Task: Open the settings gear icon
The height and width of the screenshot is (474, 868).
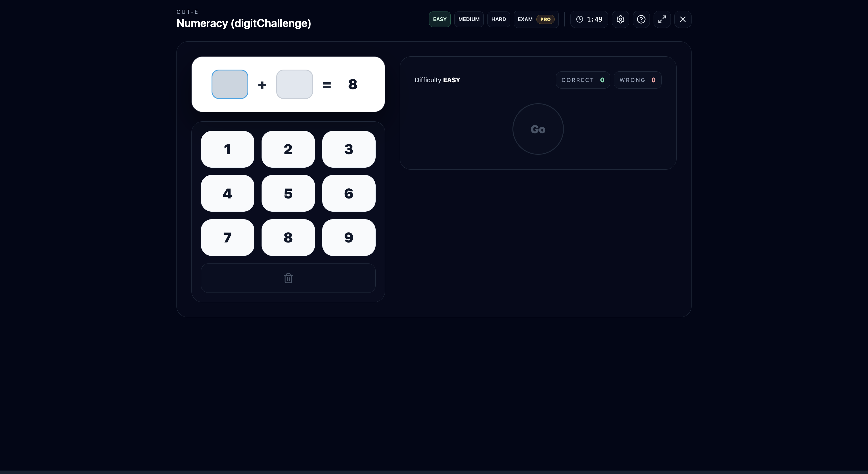Action: point(620,19)
